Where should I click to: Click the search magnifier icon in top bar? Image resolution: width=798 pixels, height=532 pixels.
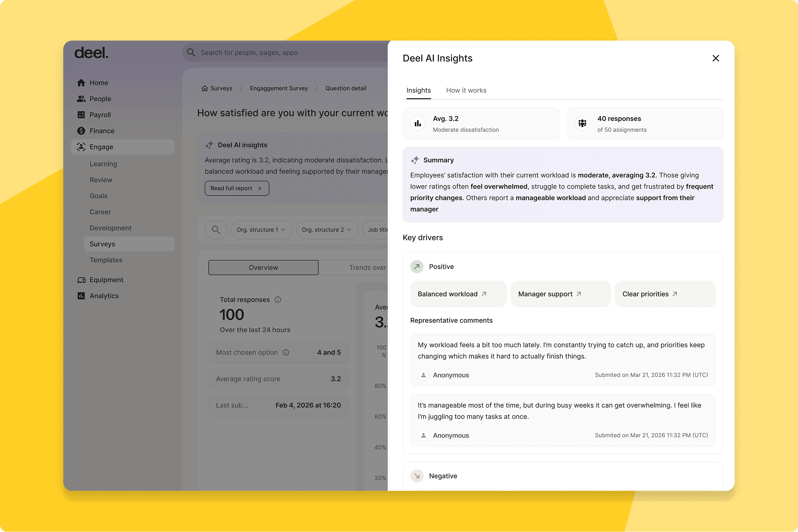(x=191, y=53)
